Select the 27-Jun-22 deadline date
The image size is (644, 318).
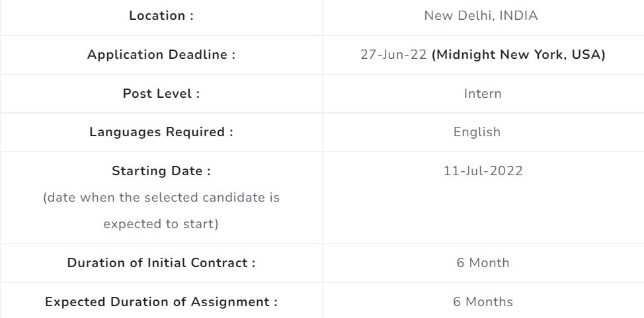(393, 55)
